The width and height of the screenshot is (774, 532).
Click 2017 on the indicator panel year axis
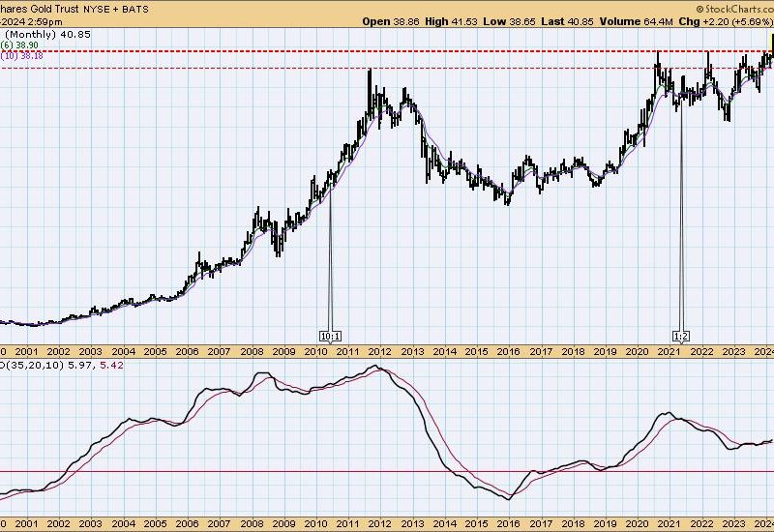(x=541, y=523)
